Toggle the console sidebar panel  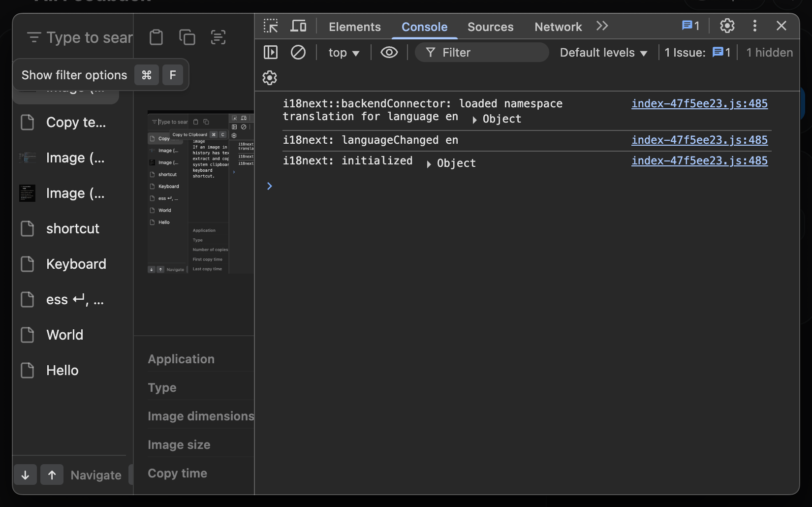click(271, 52)
